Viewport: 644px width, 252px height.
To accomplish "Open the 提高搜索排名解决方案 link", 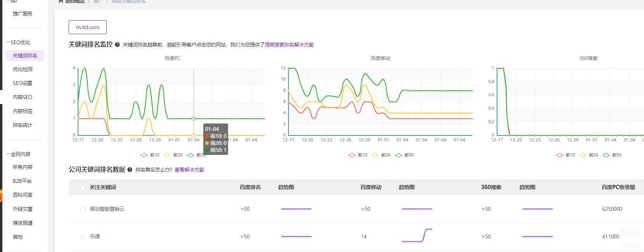I will (289, 45).
